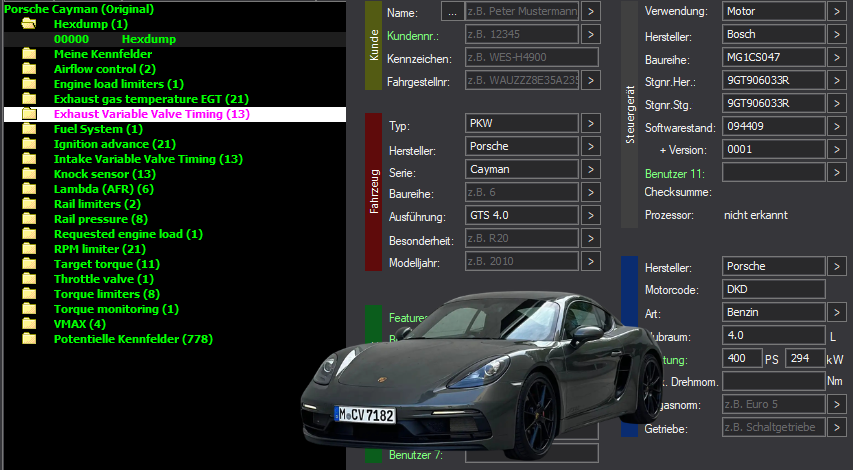Open the arrow beside Modelljahr field
The height and width of the screenshot is (470, 853).
[591, 261]
